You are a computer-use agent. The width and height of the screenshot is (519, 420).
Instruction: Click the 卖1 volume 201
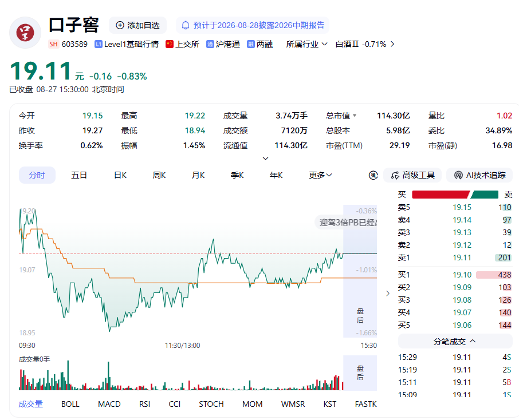pyautogui.click(x=505, y=257)
